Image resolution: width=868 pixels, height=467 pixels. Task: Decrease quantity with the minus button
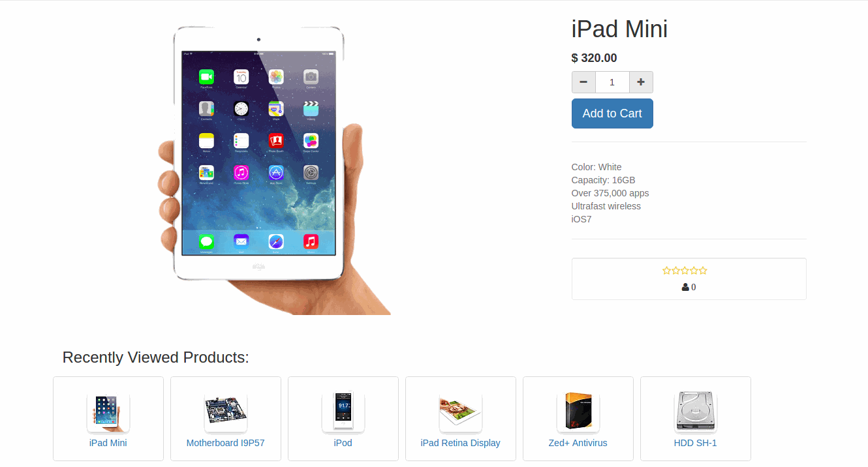[x=583, y=82]
